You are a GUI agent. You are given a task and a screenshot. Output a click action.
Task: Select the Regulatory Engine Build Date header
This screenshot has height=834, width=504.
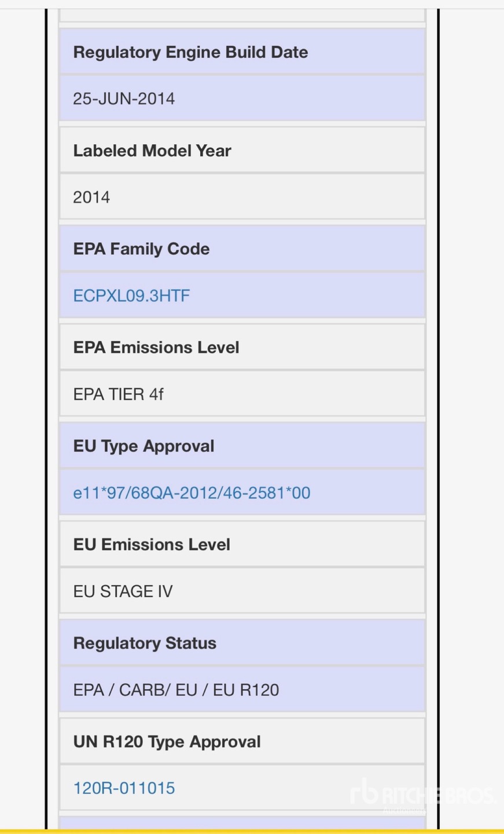point(190,52)
